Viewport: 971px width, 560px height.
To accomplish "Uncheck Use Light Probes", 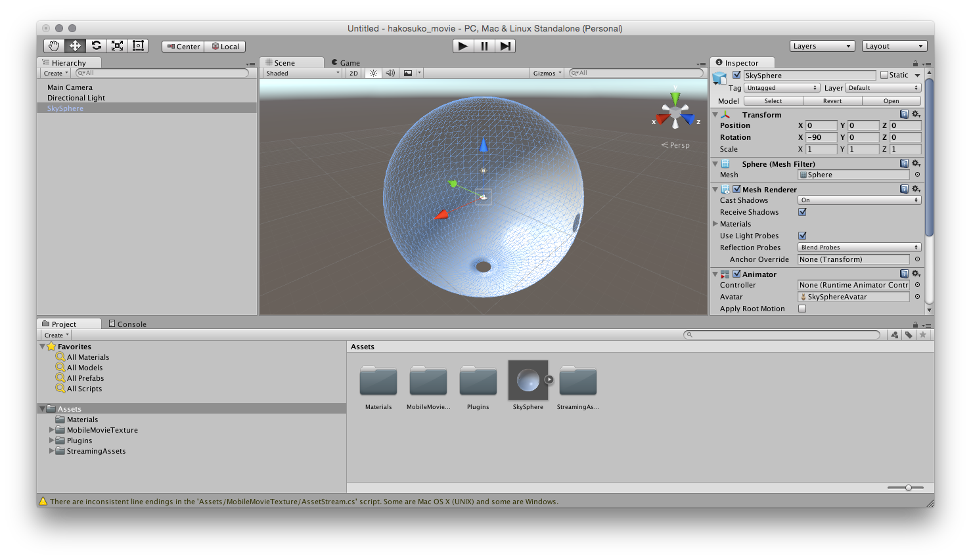I will (802, 236).
